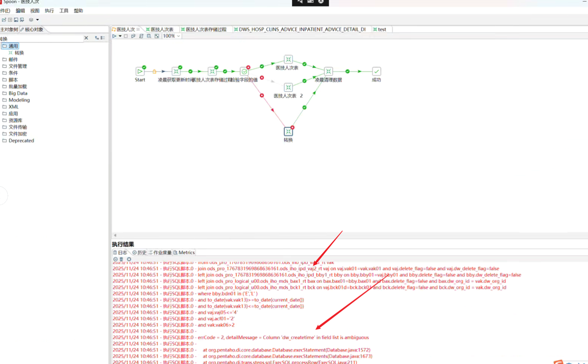Switch to the 历史 history tab

click(139, 253)
